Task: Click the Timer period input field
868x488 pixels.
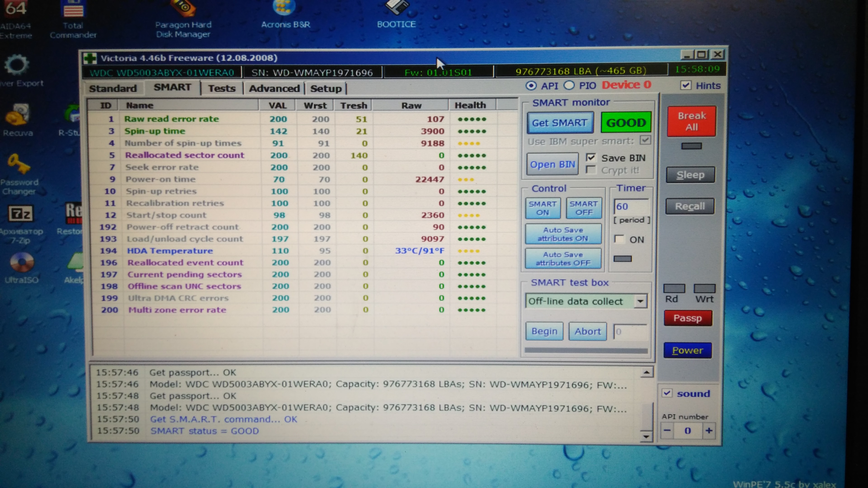Action: 631,206
